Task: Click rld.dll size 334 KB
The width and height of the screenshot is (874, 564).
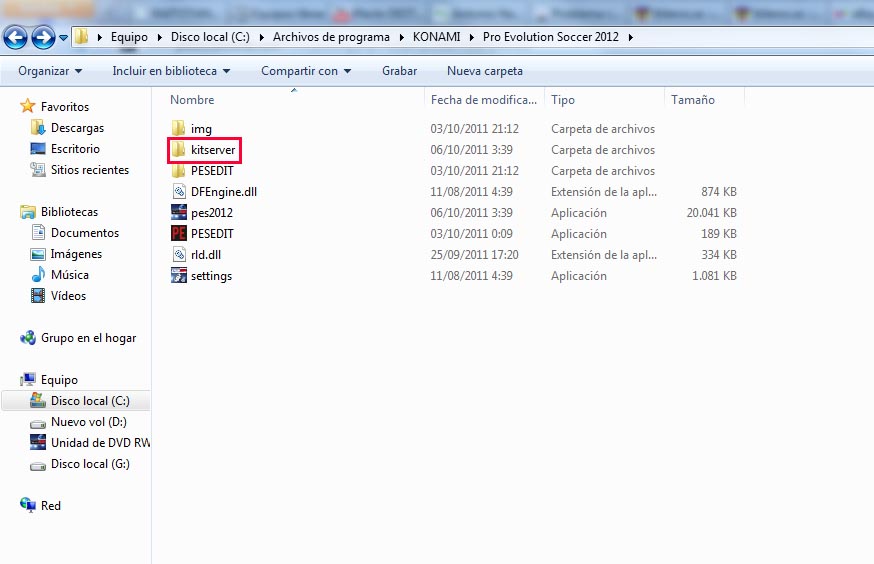Action: point(718,255)
